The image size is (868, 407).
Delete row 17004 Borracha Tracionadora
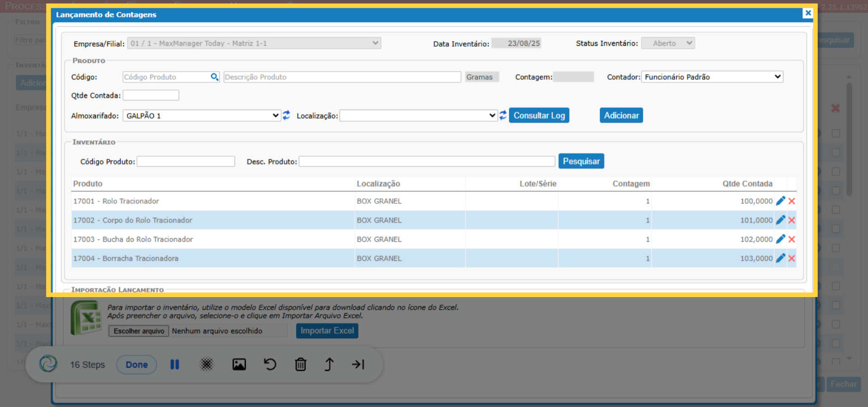[792, 258]
